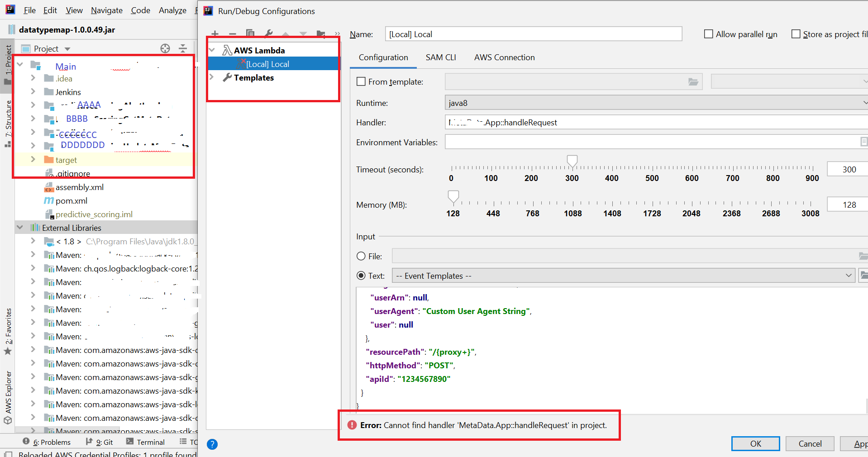Expand the Templates tree node

(x=212, y=77)
